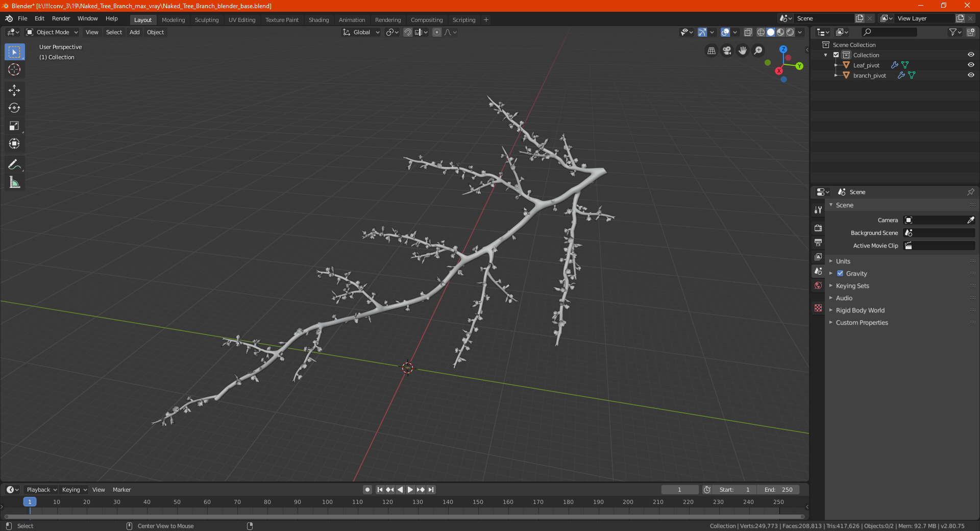Open Global transform orientation dropdown
The width and height of the screenshot is (980, 531).
pyautogui.click(x=361, y=32)
